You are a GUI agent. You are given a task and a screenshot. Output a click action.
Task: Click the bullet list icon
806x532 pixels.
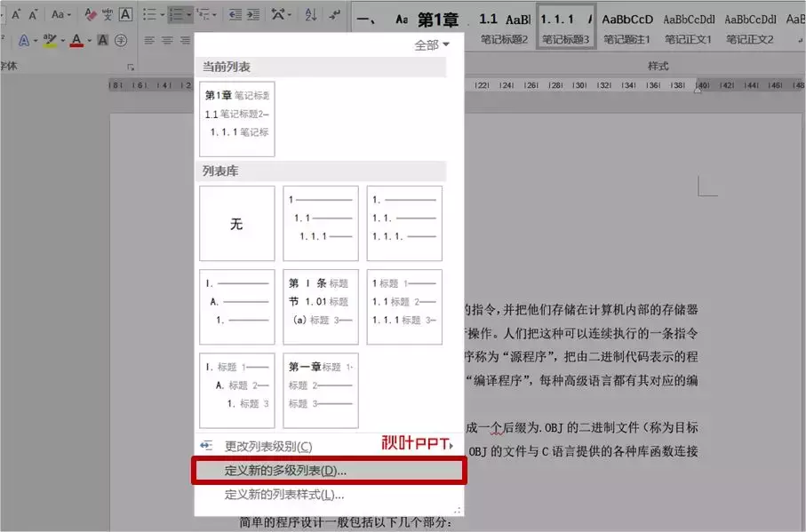[149, 14]
